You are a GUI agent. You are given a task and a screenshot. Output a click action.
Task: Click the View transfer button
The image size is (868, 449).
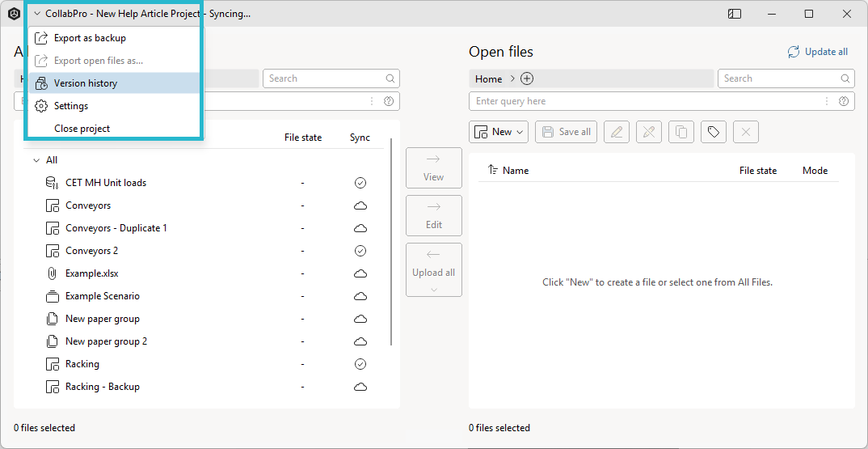click(x=433, y=168)
